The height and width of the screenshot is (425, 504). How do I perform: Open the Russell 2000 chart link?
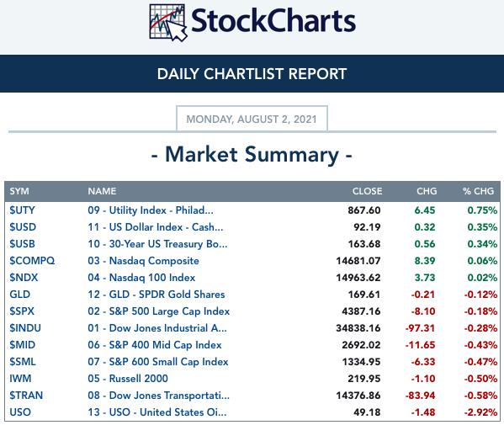[x=128, y=379]
